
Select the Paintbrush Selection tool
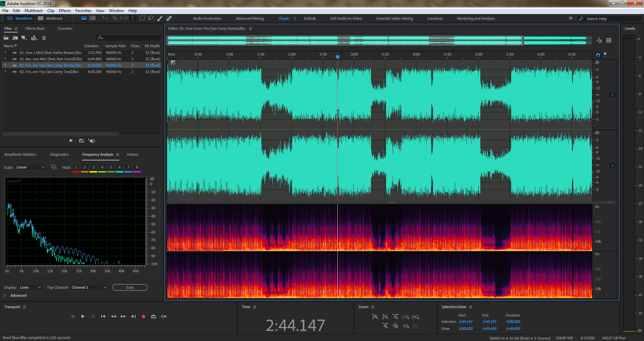(160, 18)
